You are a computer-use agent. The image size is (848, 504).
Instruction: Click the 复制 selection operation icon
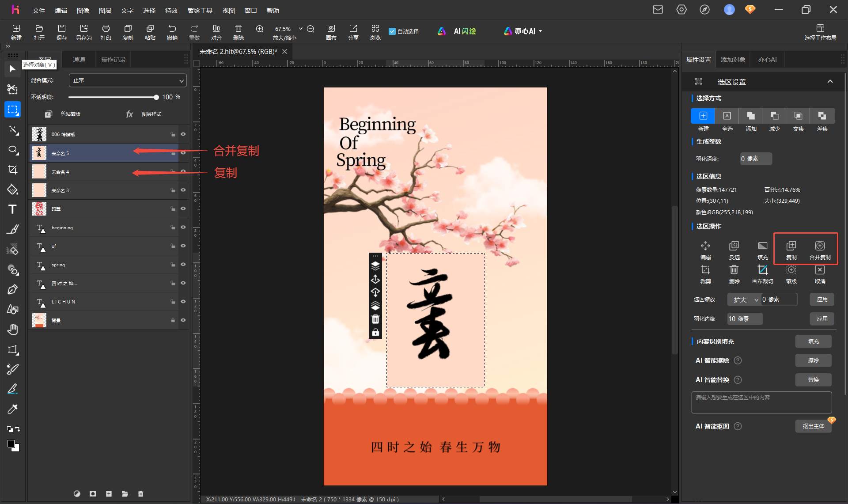coord(791,246)
